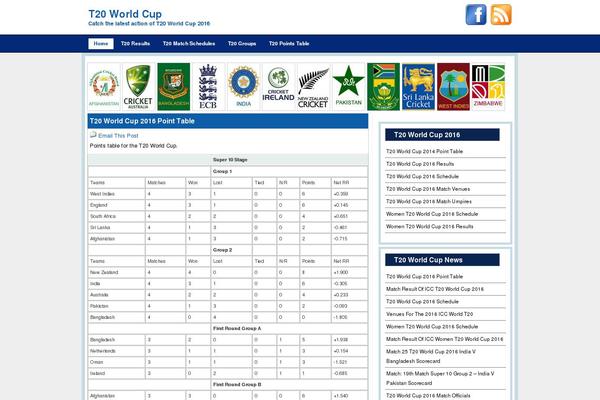Viewport: 600px width, 400px height.
Task: Open Venues For The 2016 ICC World T20
Action: [429, 314]
